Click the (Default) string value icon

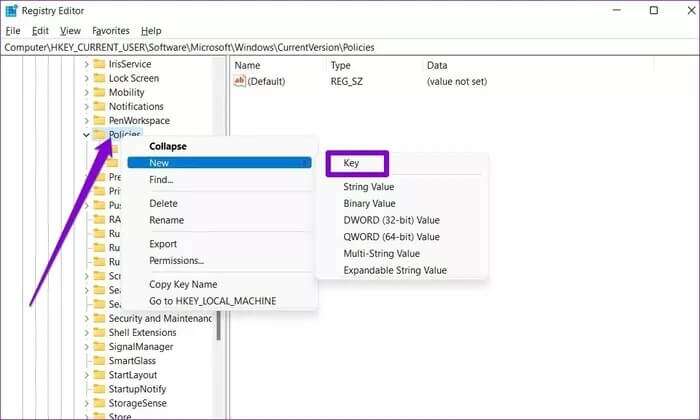tap(240, 79)
